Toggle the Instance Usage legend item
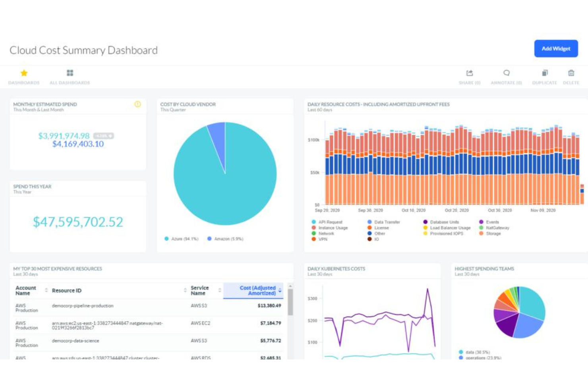 click(x=334, y=228)
